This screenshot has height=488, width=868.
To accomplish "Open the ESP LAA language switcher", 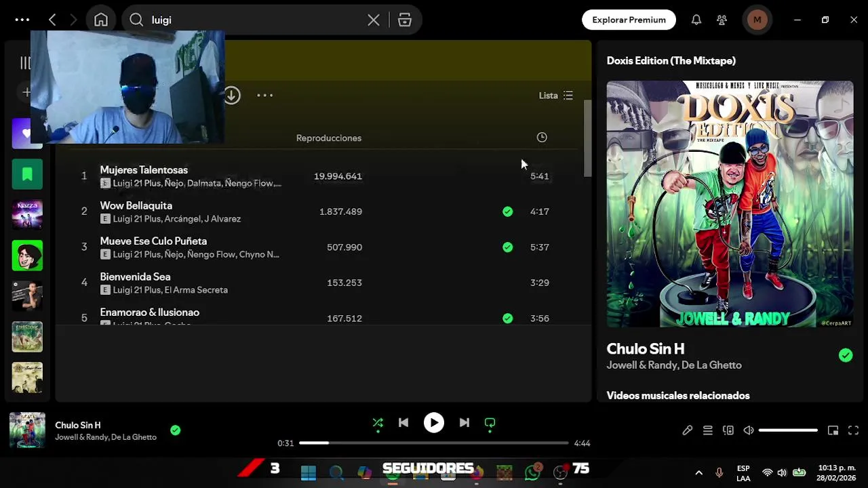I will pos(743,473).
